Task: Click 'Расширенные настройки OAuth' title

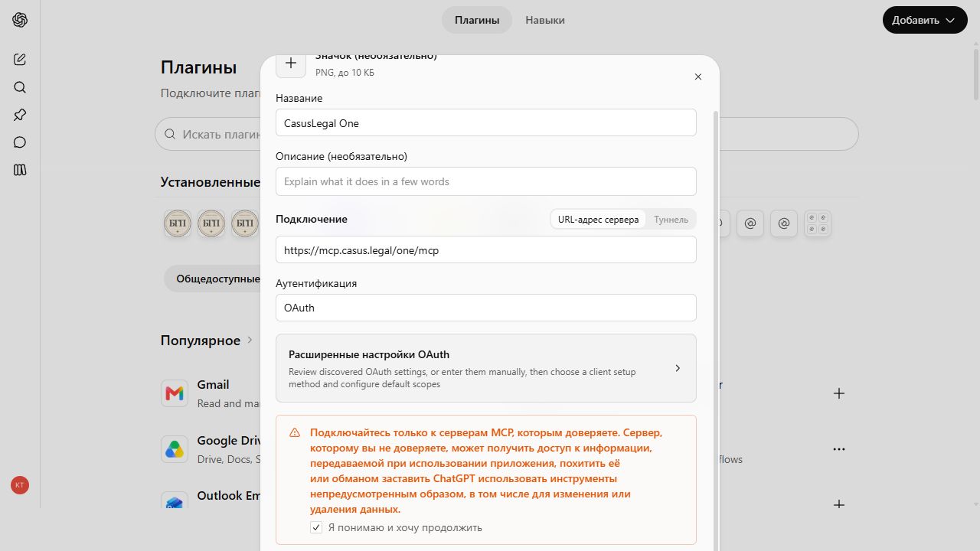Action: click(x=369, y=354)
